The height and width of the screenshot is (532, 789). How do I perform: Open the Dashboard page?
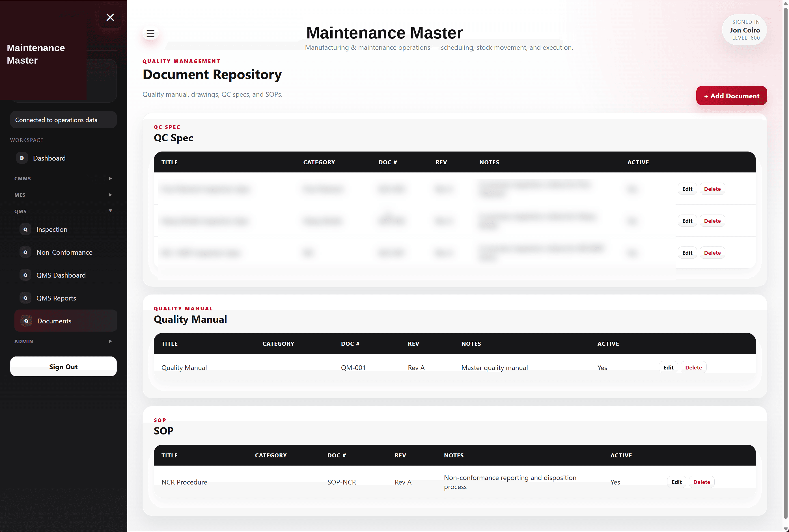coord(63,158)
